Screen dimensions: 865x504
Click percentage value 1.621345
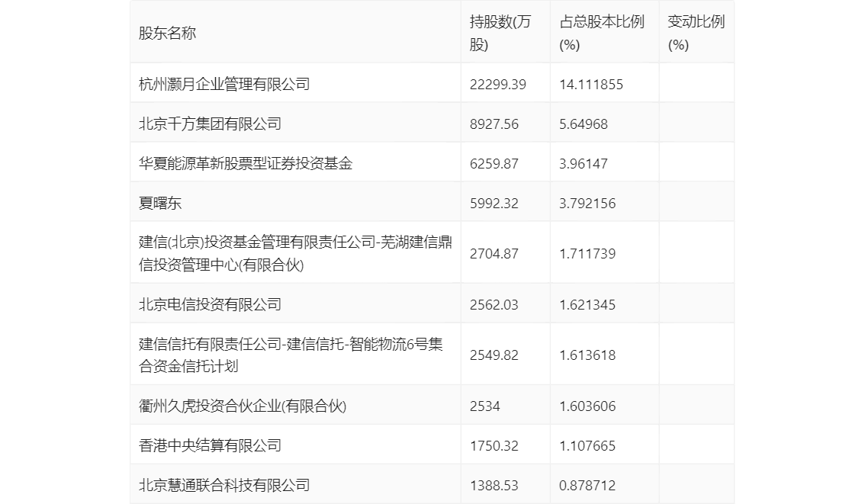point(587,305)
